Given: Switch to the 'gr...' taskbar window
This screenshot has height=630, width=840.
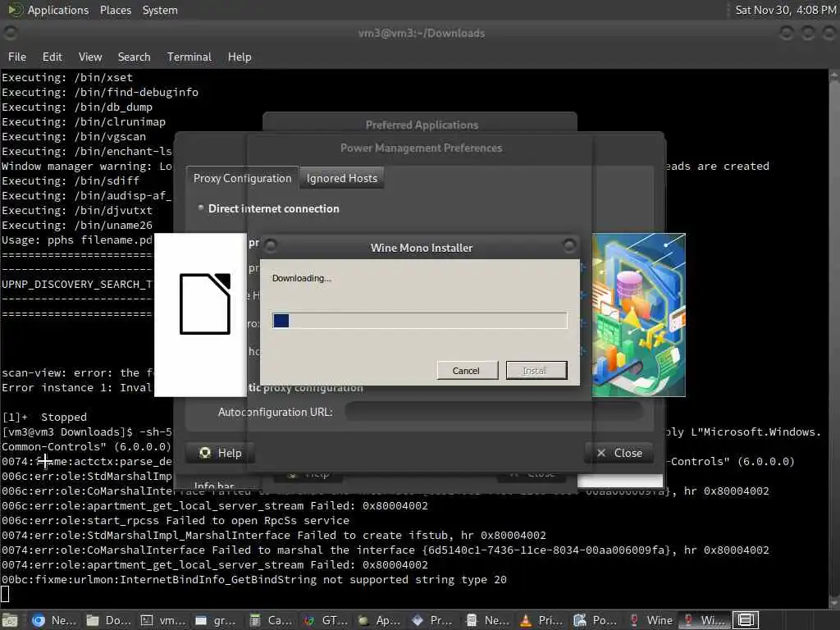Looking at the screenshot, I should (217, 620).
